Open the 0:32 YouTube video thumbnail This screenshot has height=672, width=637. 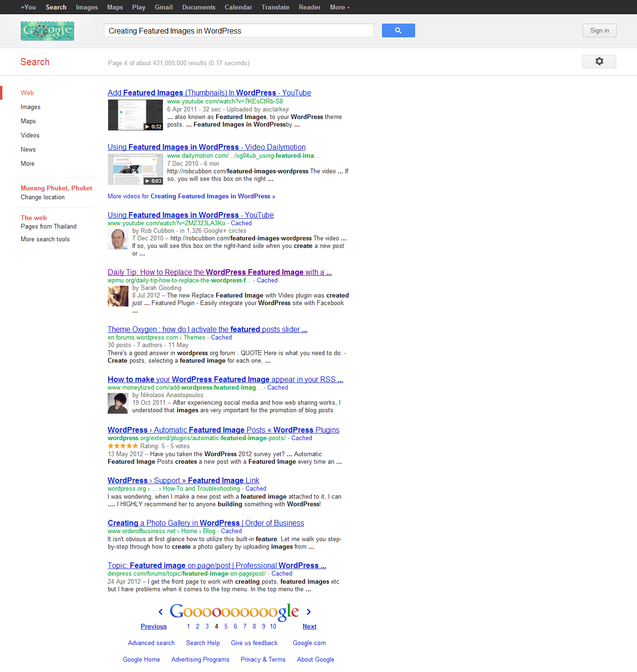[136, 115]
